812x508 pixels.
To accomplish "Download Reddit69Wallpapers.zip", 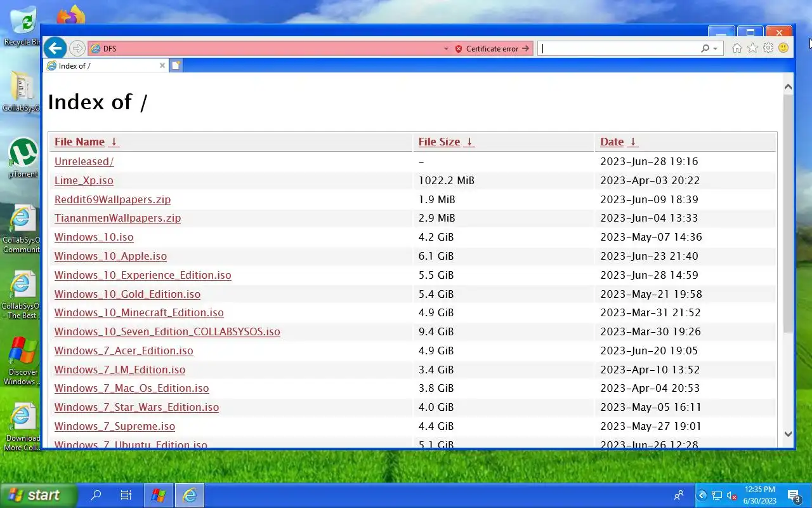I will [112, 199].
